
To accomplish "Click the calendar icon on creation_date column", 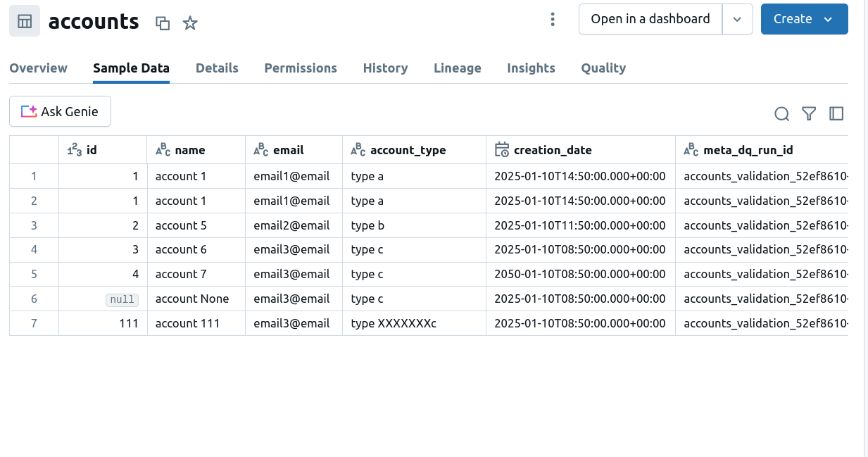I will (502, 149).
